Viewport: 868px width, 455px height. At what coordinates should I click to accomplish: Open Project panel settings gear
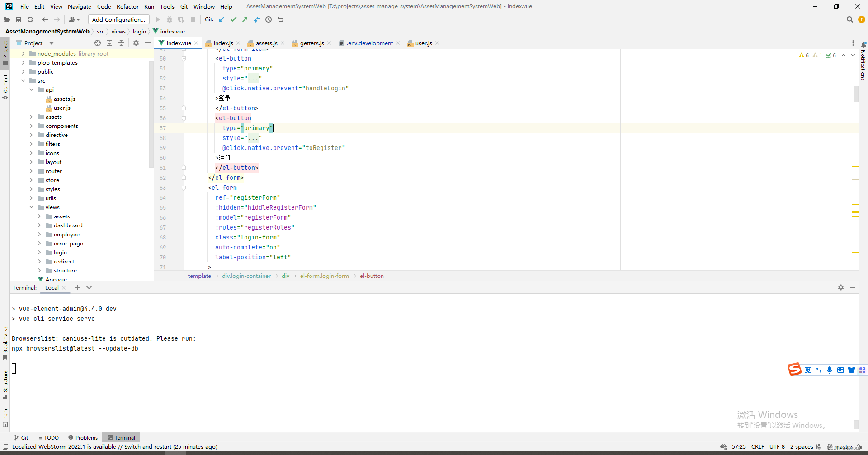(136, 43)
